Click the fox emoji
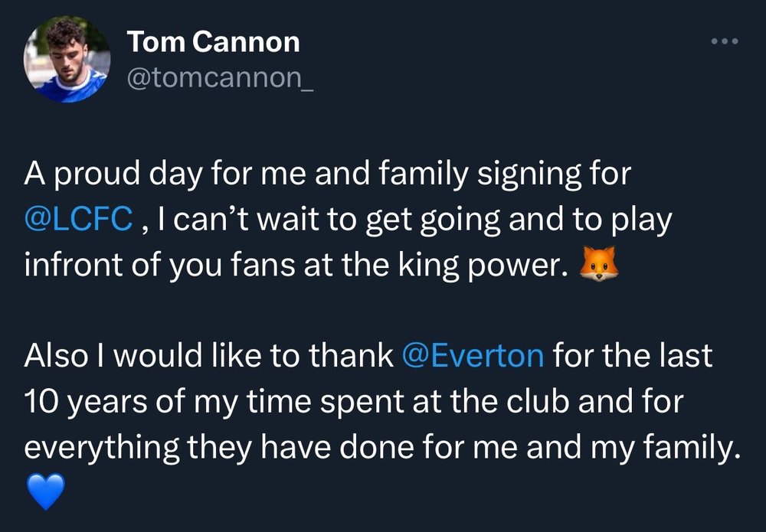Image resolution: width=766 pixels, height=532 pixels. click(598, 263)
